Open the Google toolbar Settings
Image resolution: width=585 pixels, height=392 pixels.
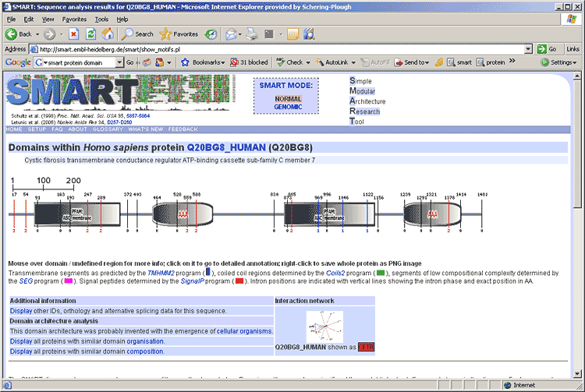coord(558,62)
